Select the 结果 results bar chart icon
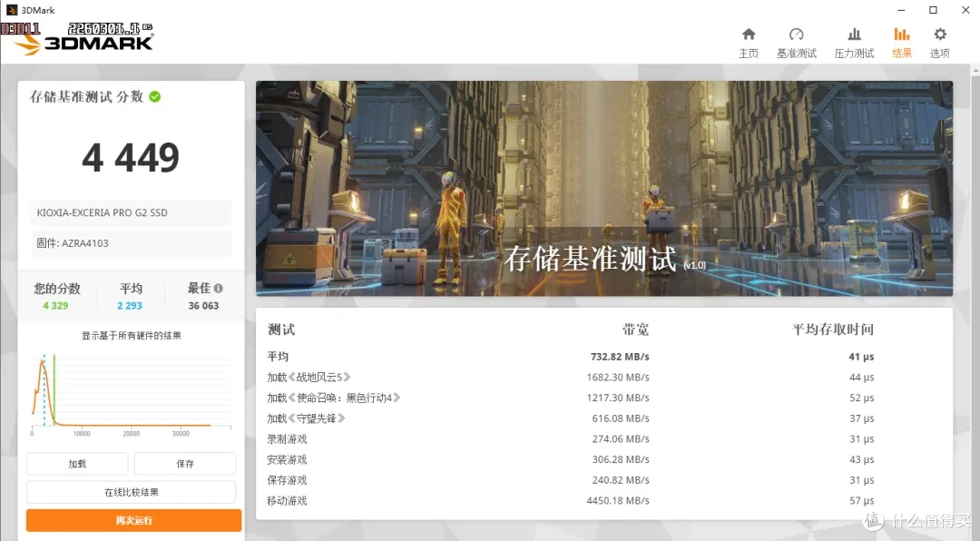Image resolution: width=980 pixels, height=541 pixels. (901, 34)
